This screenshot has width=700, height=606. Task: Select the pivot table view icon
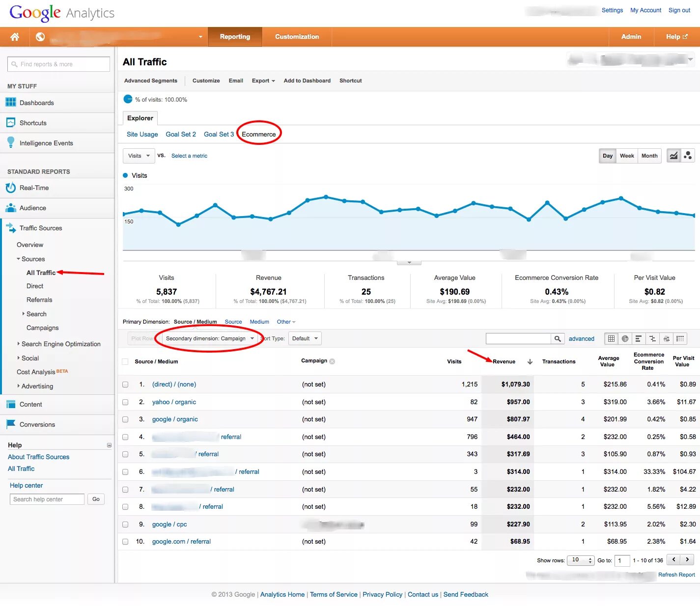click(680, 338)
